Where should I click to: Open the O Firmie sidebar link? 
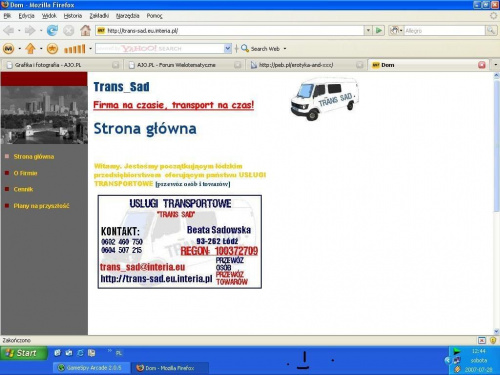point(25,173)
